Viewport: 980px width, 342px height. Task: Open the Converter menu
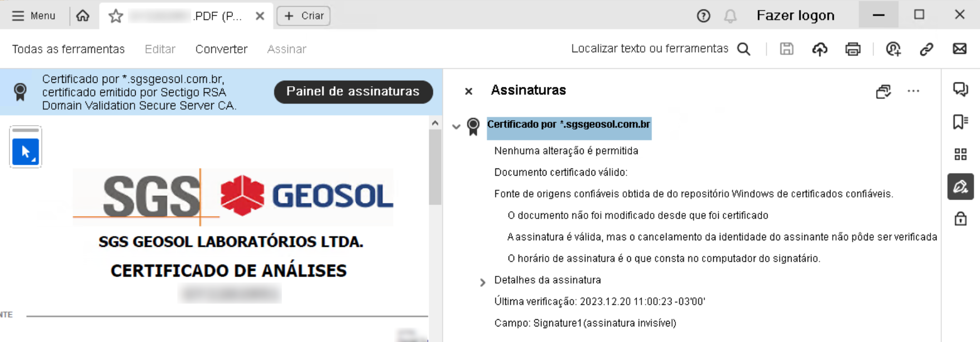point(221,49)
